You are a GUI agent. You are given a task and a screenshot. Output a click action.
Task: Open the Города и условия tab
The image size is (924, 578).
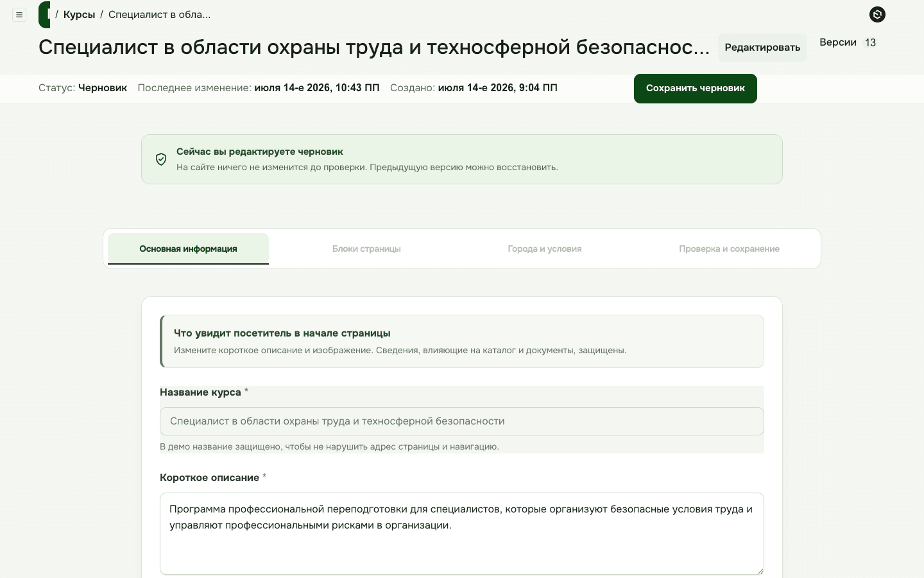(x=545, y=249)
